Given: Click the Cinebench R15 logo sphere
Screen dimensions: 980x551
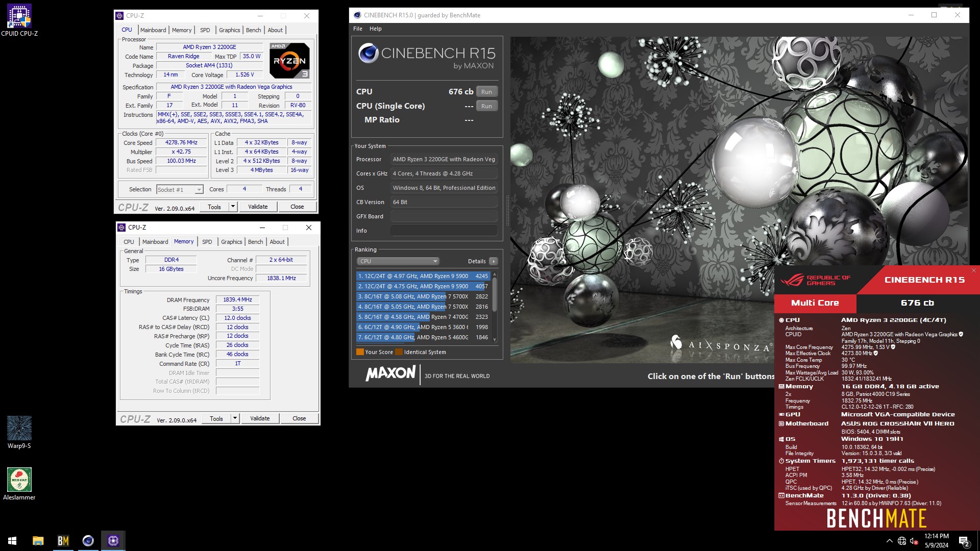Looking at the screenshot, I should coord(368,53).
